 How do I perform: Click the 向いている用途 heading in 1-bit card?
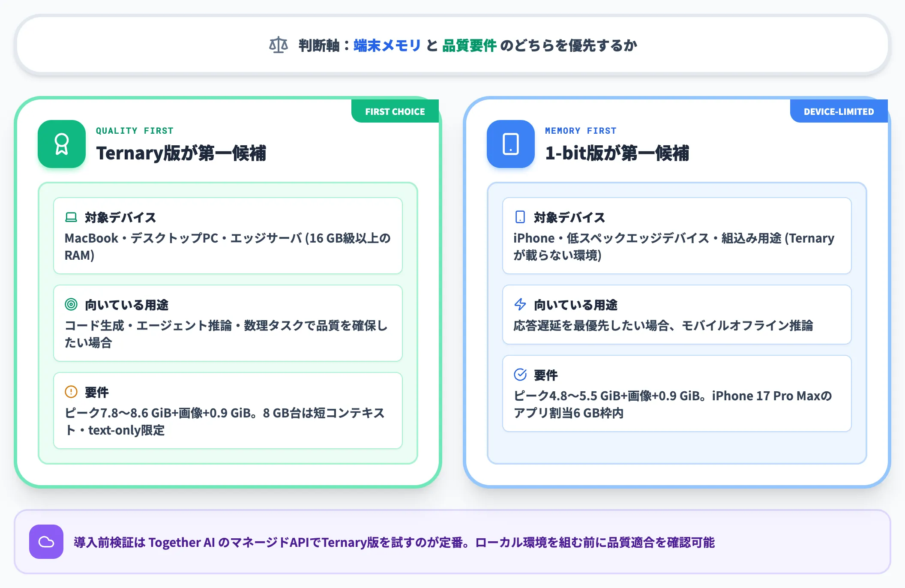coord(575,305)
